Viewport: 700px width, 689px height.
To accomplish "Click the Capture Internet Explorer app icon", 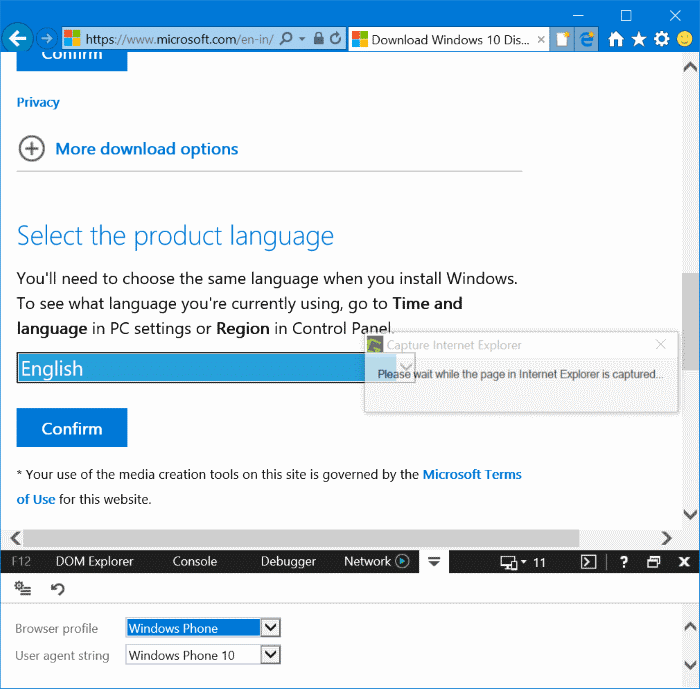I will (375, 344).
